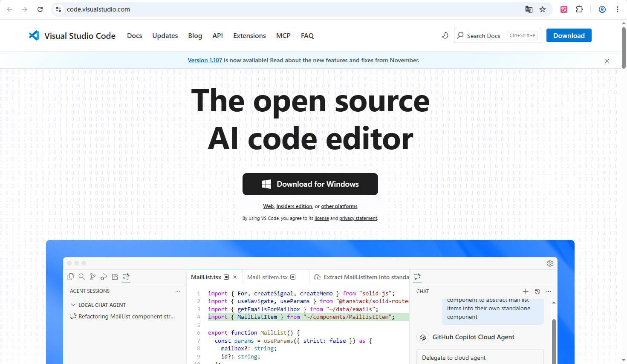The width and height of the screenshot is (627, 364).
Task: Click the Explorer files icon in editor sidebar
Action: click(71, 277)
